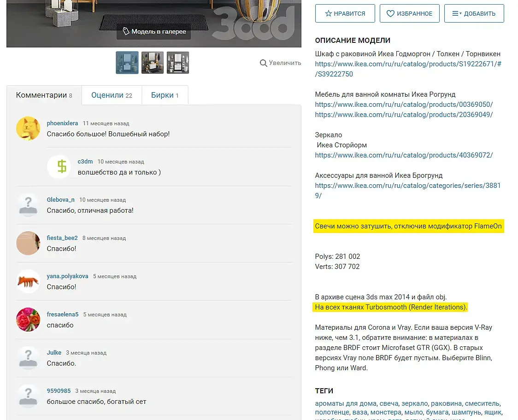
Task: Click the ОПИСАНИЕ МОДЕЛИ heading
Action: click(353, 40)
